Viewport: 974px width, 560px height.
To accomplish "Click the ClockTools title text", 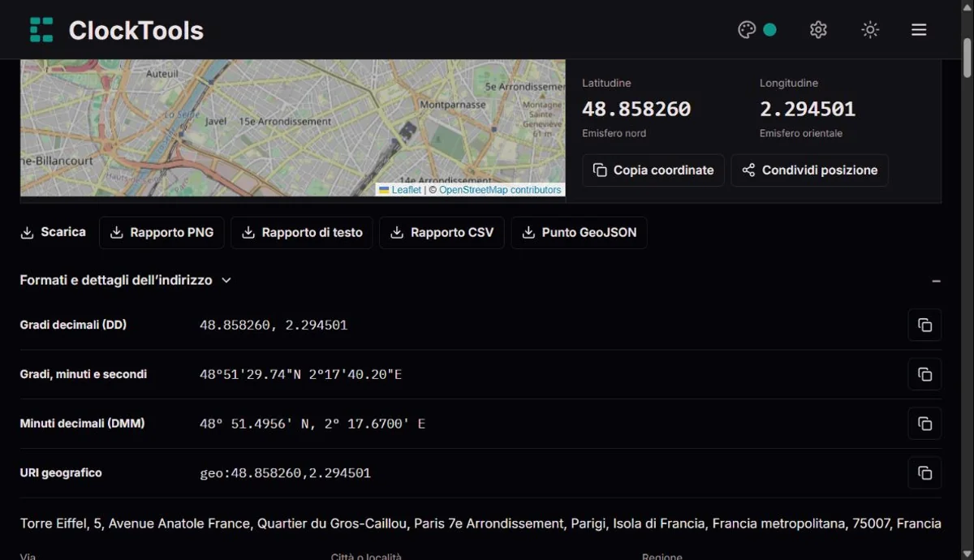I will coord(136,30).
